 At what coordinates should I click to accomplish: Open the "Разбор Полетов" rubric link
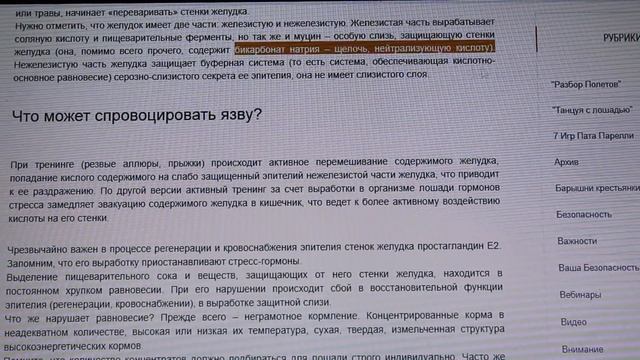(x=585, y=84)
